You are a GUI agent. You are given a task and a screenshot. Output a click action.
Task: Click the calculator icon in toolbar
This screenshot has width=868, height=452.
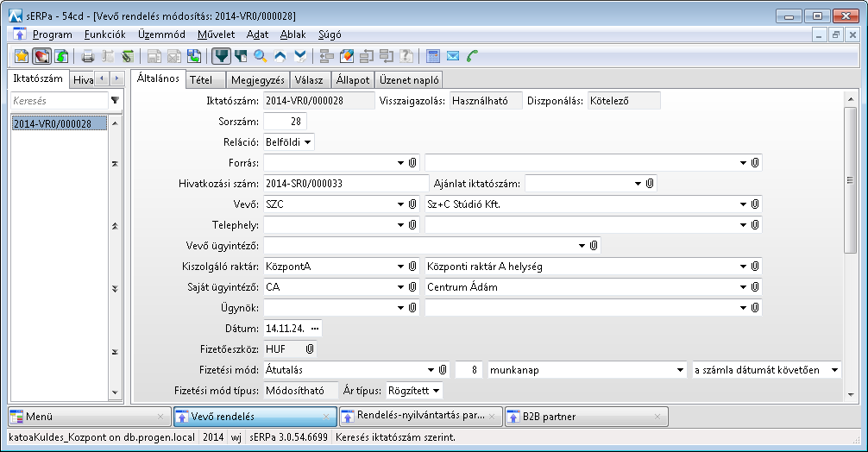[433, 56]
